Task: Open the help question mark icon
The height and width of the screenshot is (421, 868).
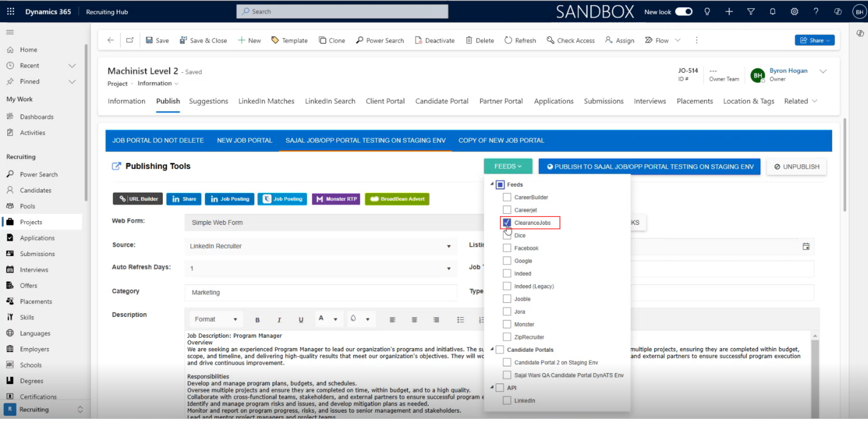Action: (816, 12)
